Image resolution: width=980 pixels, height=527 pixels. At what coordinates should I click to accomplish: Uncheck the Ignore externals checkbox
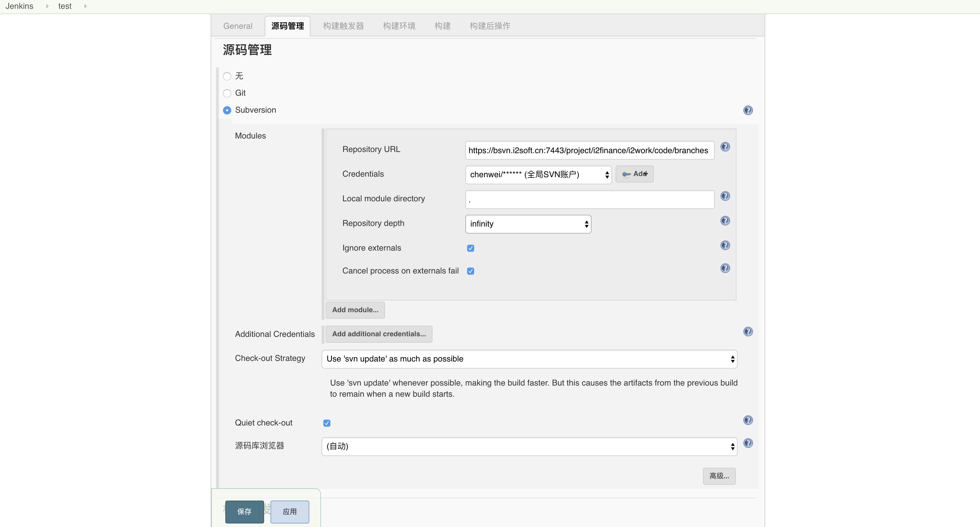point(471,248)
